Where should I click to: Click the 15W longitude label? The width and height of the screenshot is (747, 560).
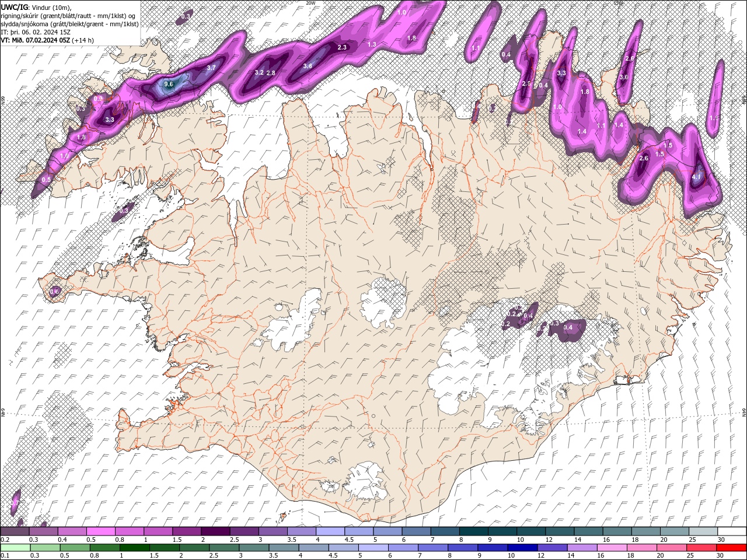pos(619,2)
